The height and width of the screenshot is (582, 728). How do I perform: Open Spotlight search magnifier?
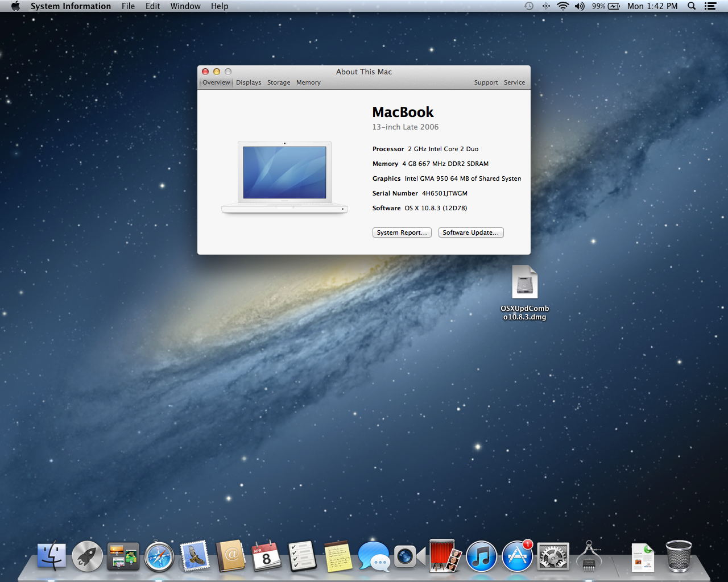click(x=692, y=6)
